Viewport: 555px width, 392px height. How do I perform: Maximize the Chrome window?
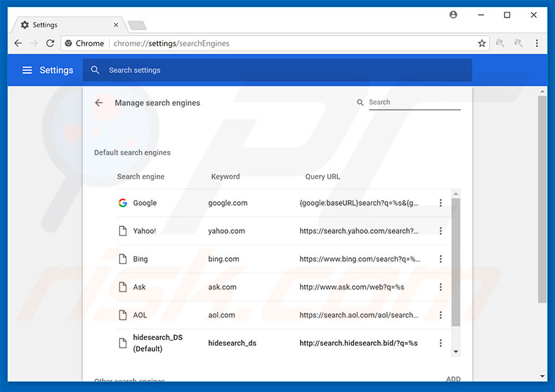[x=507, y=15]
